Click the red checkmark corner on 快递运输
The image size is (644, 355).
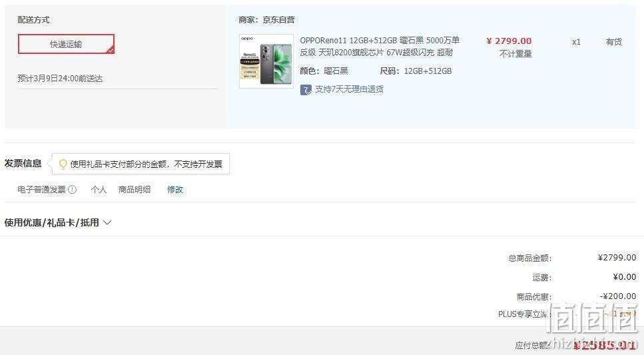pos(110,50)
